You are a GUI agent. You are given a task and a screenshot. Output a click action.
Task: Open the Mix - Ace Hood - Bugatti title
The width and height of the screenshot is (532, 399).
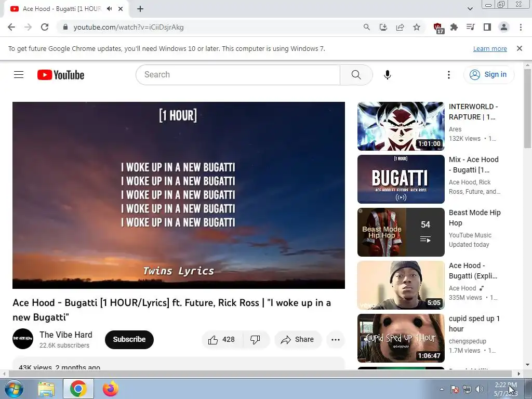tap(474, 165)
